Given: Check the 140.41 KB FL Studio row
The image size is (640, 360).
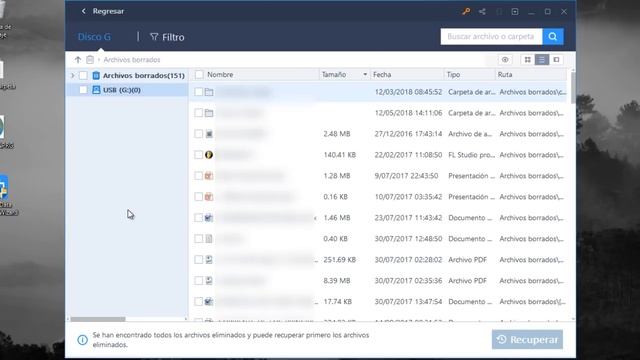Looking at the screenshot, I should click(198, 155).
